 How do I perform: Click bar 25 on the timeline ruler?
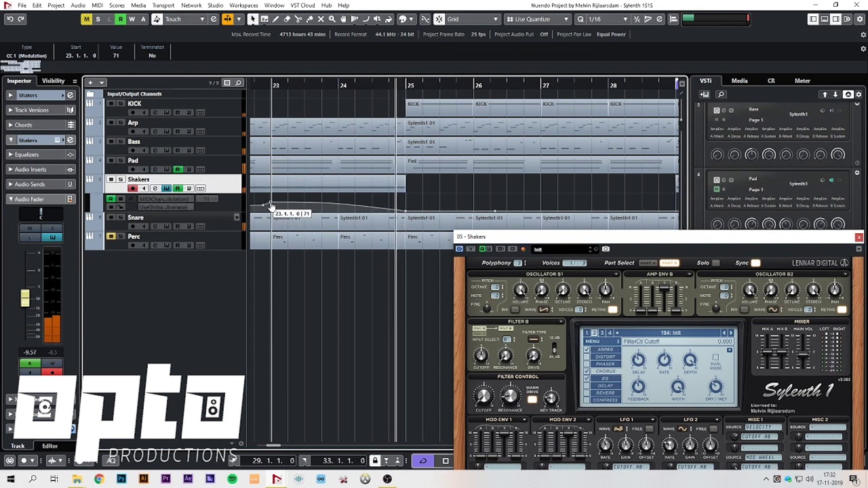pyautogui.click(x=411, y=85)
